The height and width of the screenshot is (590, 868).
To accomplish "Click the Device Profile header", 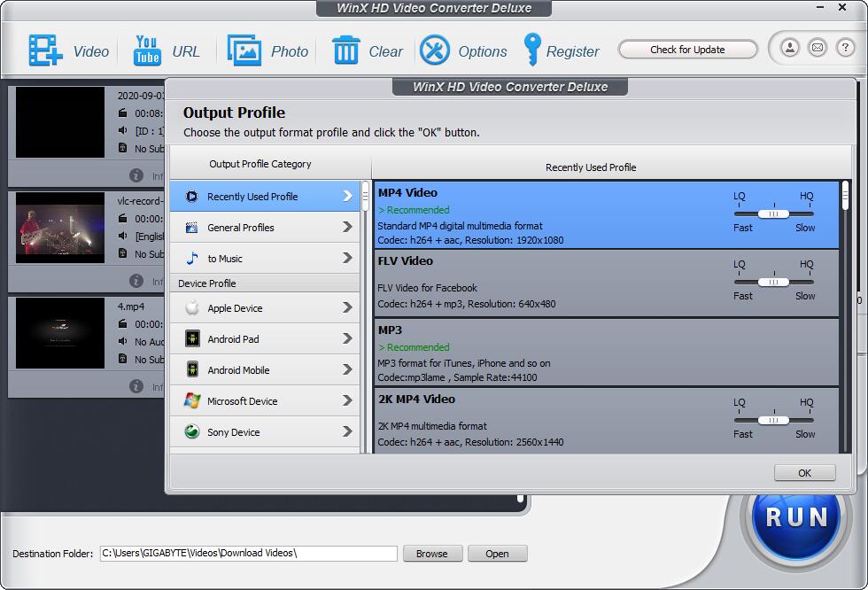I will click(265, 283).
